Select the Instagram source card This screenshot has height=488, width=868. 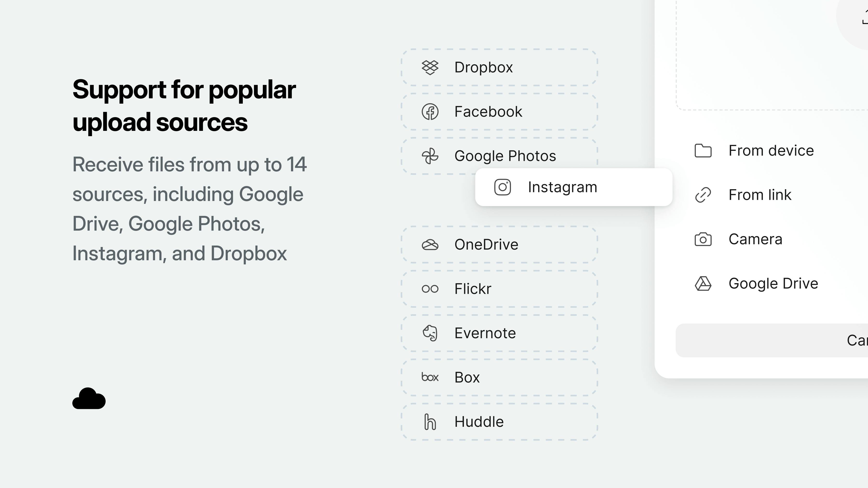coord(574,187)
